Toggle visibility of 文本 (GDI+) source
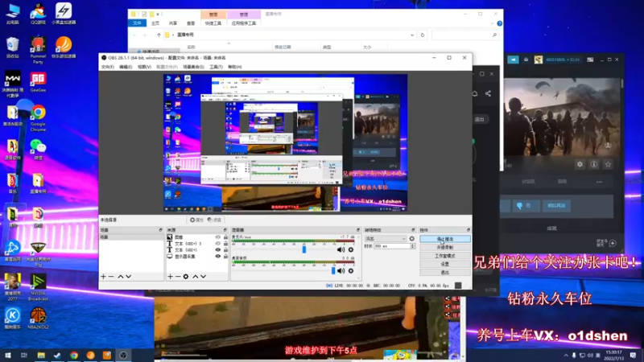This screenshot has width=644, height=362. pyautogui.click(x=218, y=249)
